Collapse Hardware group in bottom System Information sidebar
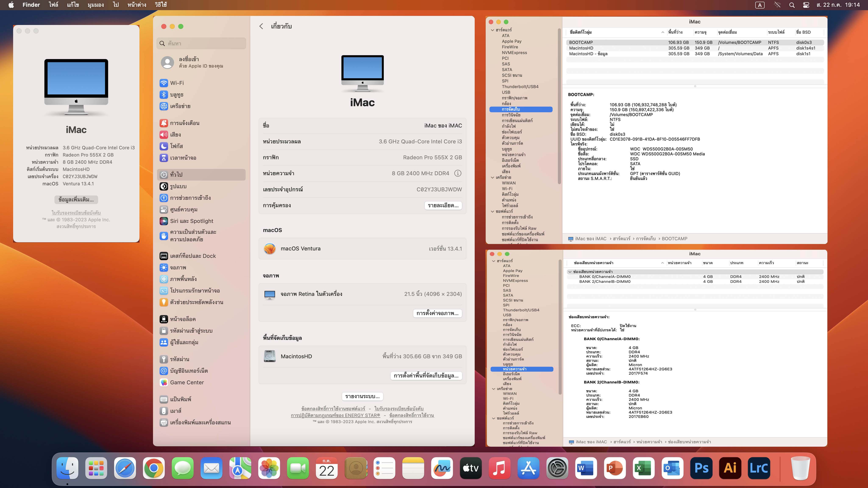868x488 pixels. [493, 261]
